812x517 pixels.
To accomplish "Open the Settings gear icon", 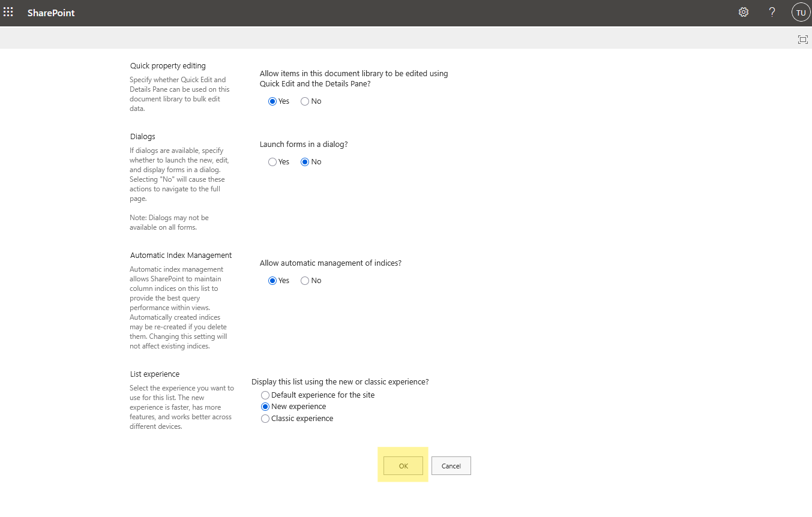I will click(x=744, y=12).
